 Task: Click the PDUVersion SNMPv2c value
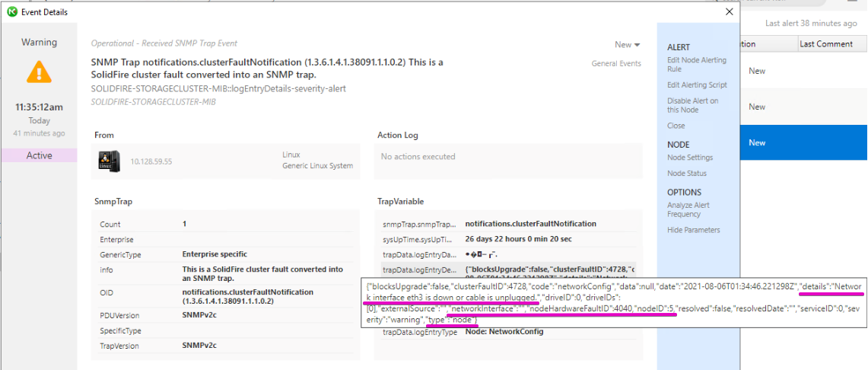[199, 316]
